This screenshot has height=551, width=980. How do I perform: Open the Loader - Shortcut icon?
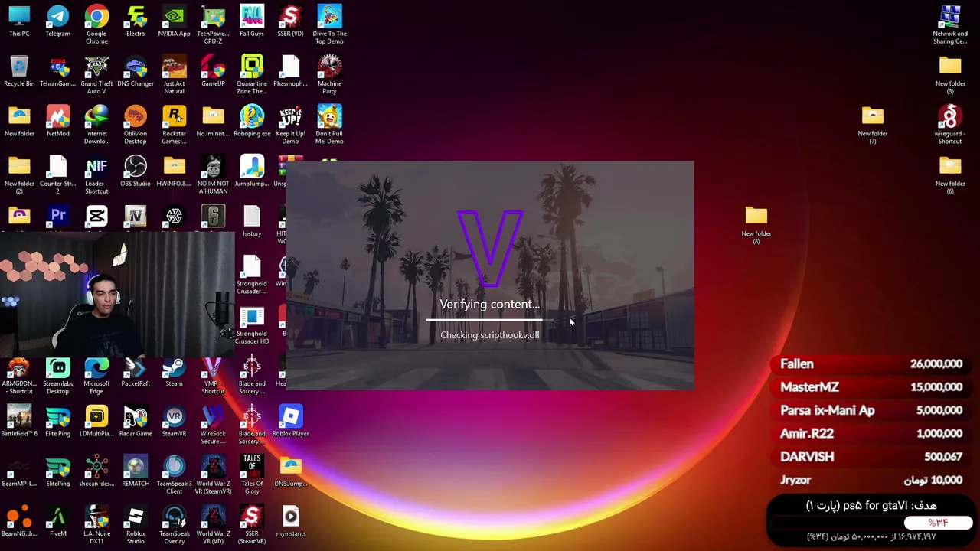click(96, 174)
